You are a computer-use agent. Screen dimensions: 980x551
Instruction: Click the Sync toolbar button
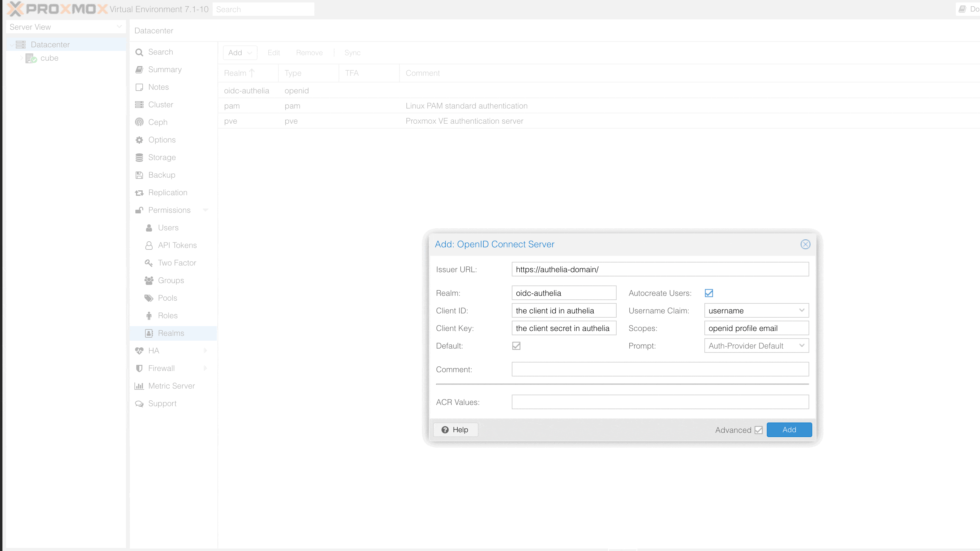[352, 52]
